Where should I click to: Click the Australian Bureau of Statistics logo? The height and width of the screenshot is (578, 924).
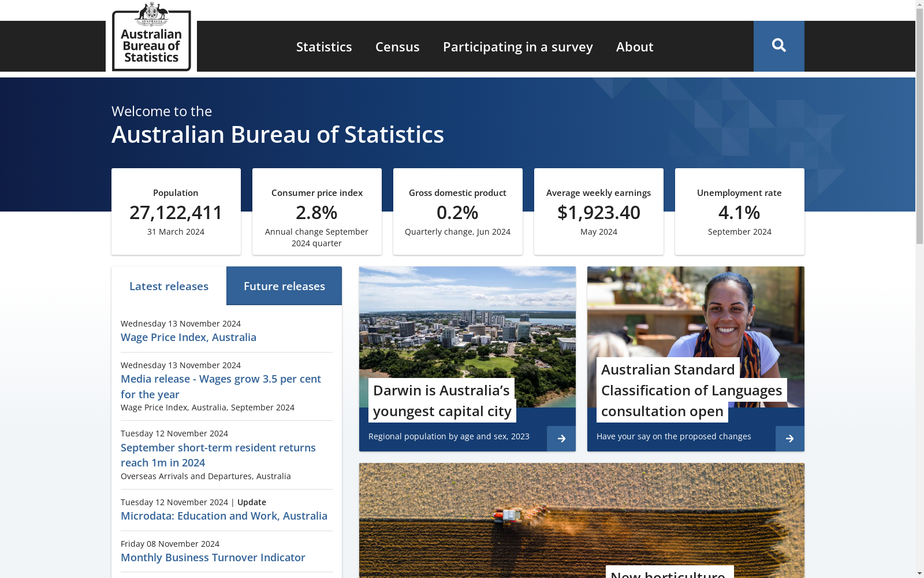point(151,38)
